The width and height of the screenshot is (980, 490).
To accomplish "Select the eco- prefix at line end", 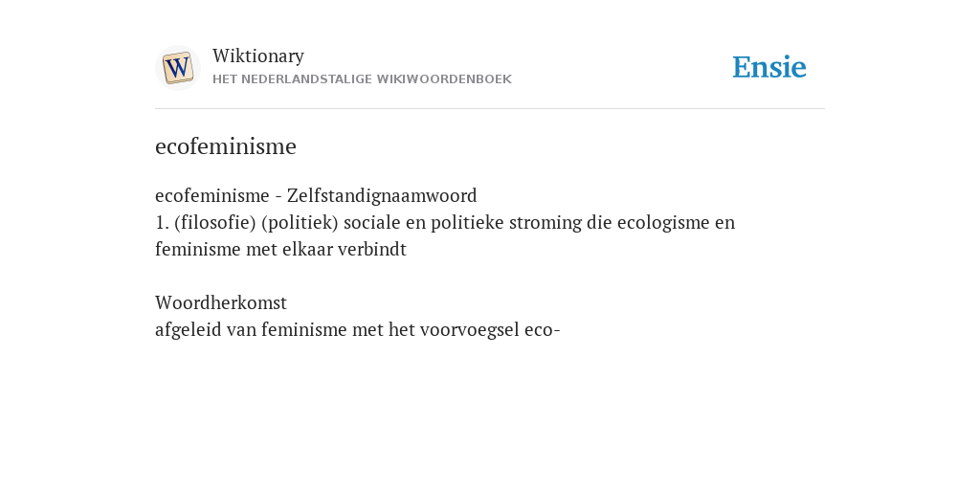I will (x=543, y=330).
